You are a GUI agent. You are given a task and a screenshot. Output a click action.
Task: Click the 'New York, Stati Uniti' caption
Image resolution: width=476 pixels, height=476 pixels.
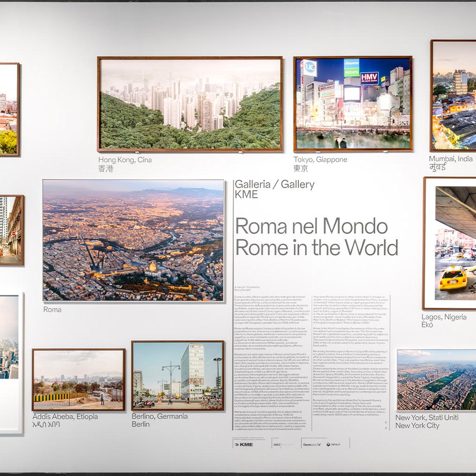pyautogui.click(x=427, y=418)
